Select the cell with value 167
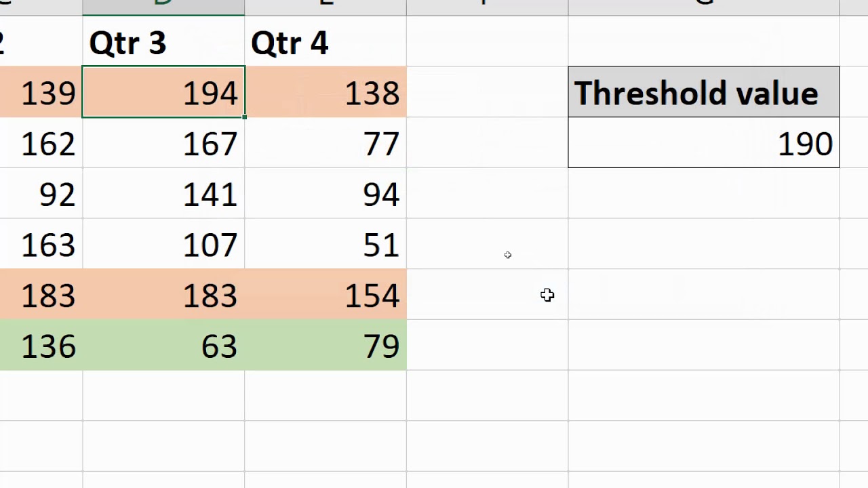Viewport: 868px width, 488px height. (163, 142)
